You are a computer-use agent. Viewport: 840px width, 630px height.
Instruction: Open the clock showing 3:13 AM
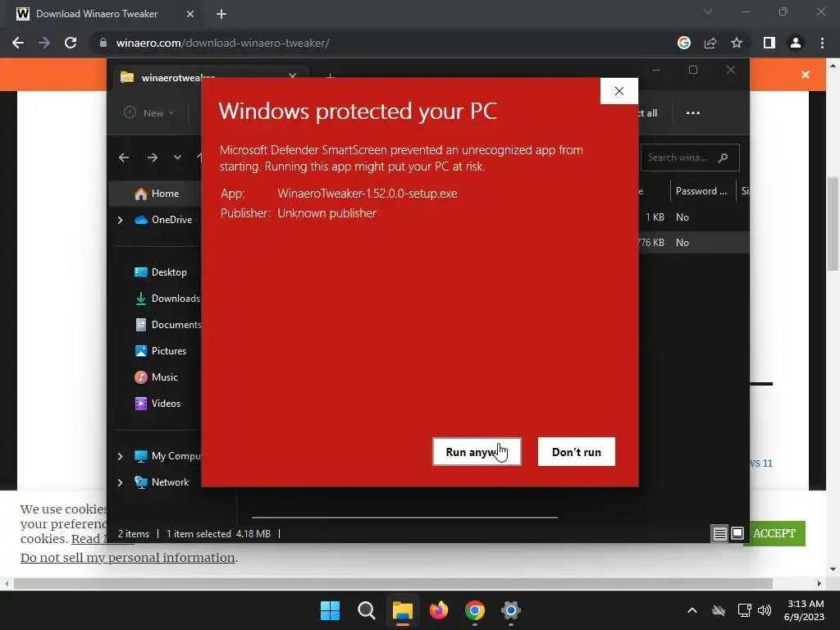[804, 610]
